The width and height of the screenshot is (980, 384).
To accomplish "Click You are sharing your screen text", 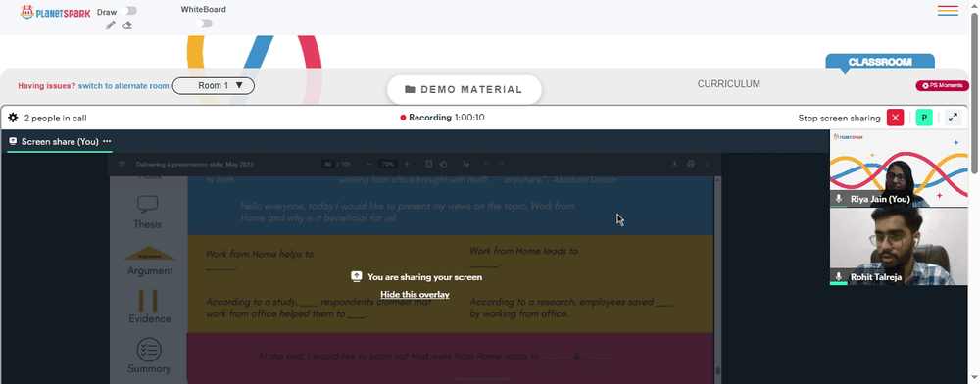I will 424,277.
